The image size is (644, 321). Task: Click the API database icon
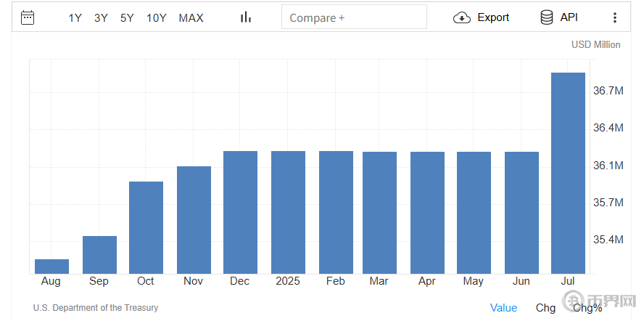pyautogui.click(x=547, y=17)
